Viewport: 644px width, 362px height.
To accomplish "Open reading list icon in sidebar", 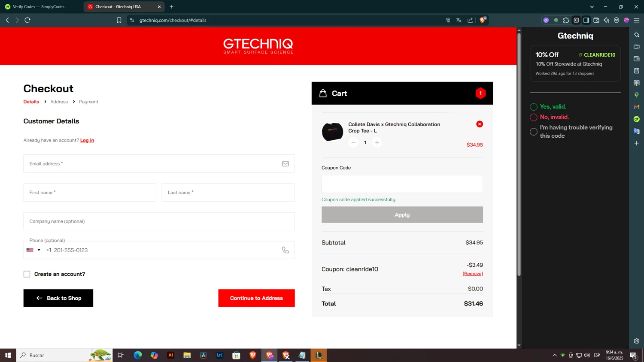I will (x=637, y=83).
